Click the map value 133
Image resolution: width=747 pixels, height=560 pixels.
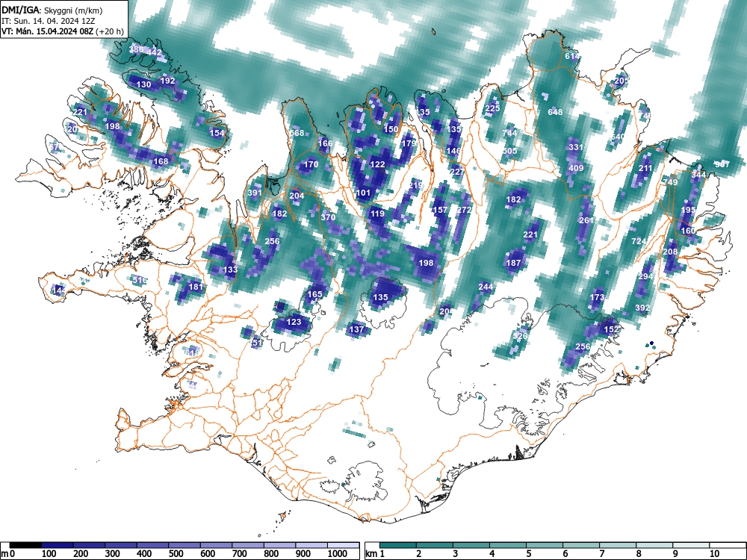coord(230,270)
